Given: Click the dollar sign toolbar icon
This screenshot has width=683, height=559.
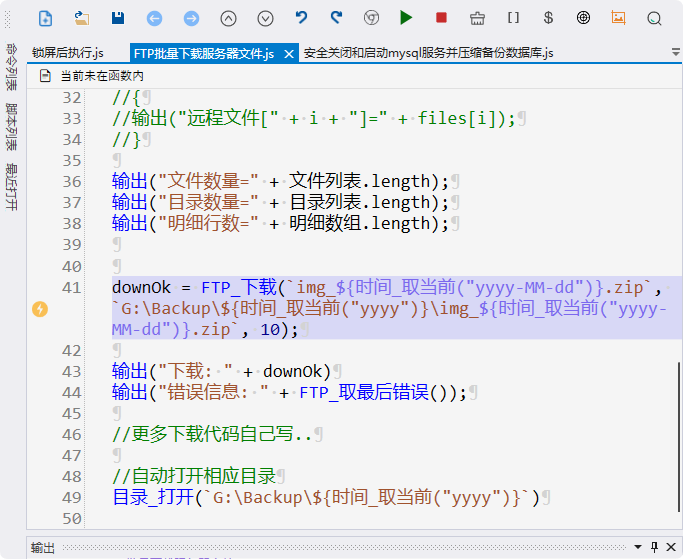Looking at the screenshot, I should (x=548, y=18).
